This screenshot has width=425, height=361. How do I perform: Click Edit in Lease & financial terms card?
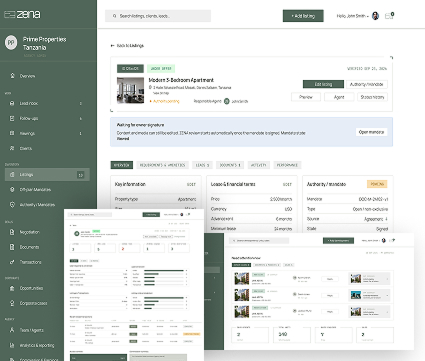(287, 184)
